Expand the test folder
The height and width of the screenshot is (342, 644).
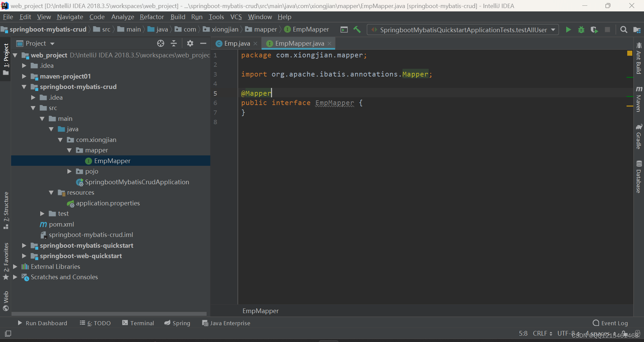point(42,213)
